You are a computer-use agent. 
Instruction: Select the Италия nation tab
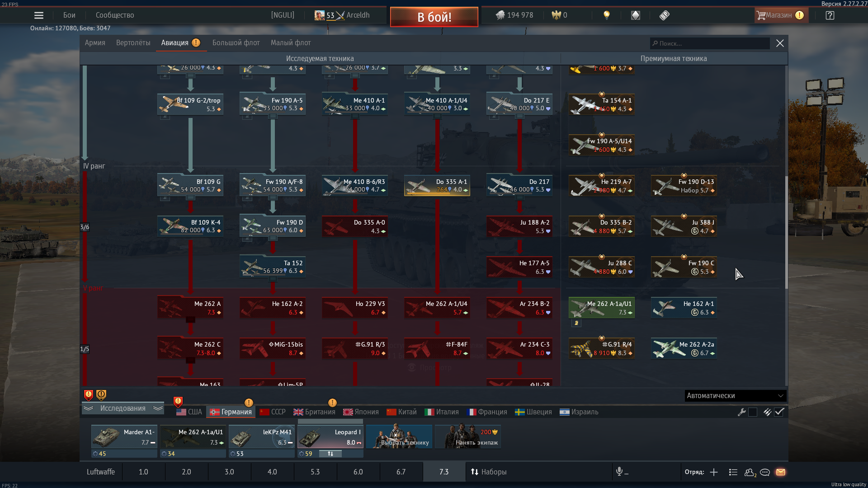442,412
